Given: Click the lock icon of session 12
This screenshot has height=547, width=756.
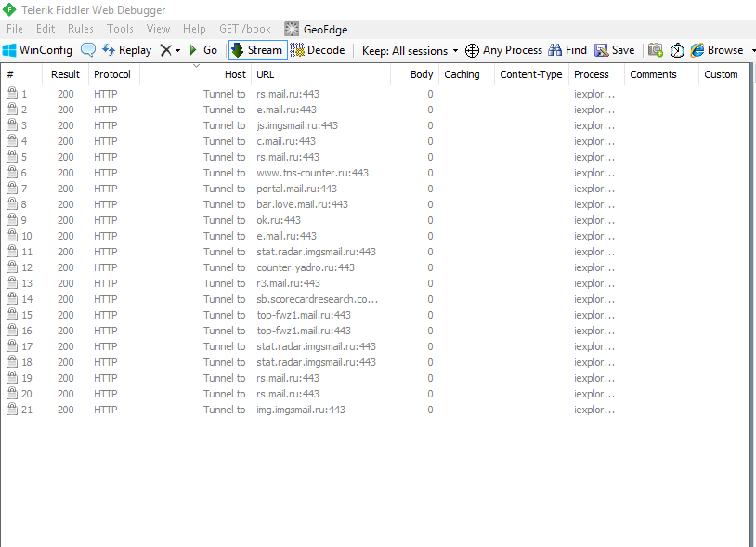Looking at the screenshot, I should [x=12, y=267].
